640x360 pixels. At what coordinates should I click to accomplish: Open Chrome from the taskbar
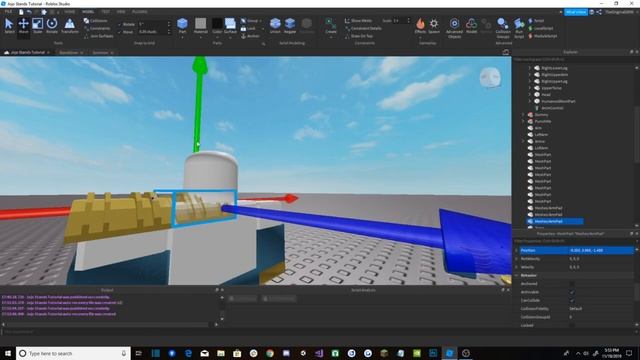click(x=270, y=353)
